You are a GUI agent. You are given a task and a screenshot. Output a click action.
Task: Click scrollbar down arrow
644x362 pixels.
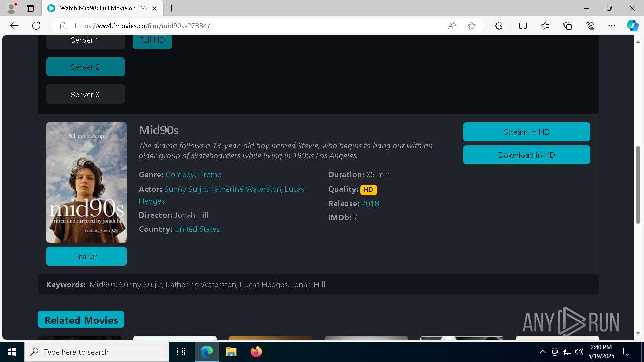(638, 333)
